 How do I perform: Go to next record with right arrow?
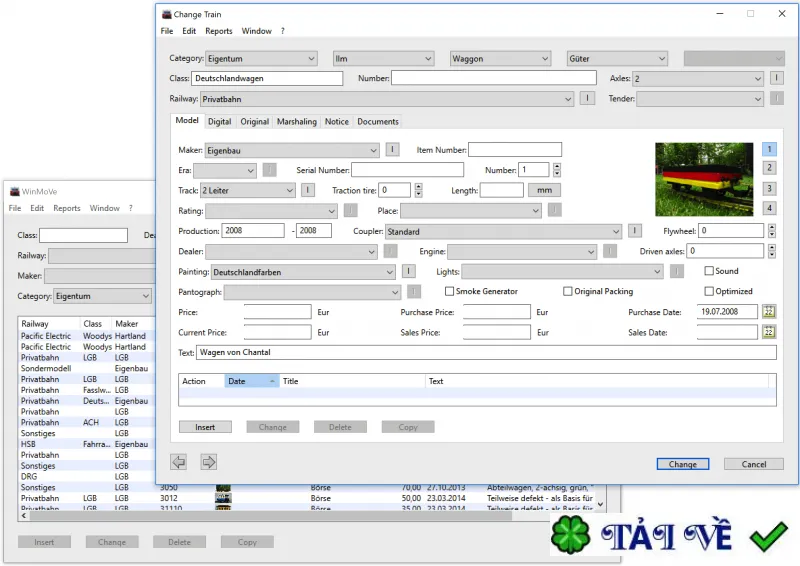pos(209,462)
